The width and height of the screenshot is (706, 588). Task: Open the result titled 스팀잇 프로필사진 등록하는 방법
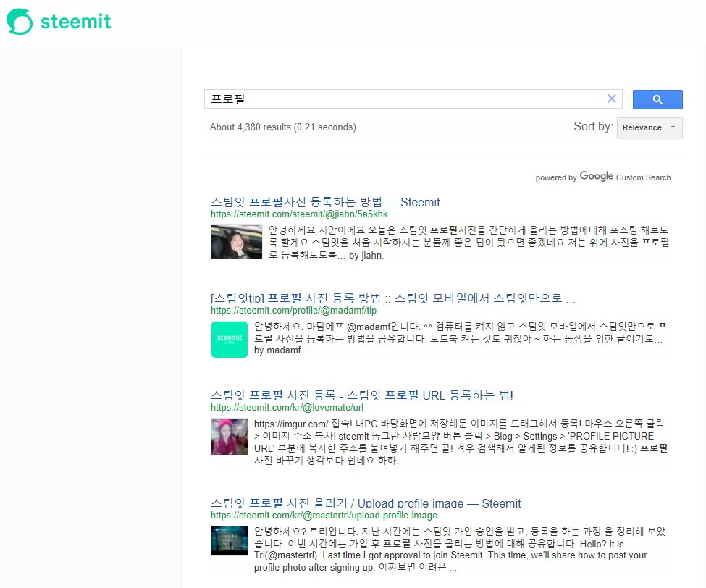[x=325, y=202]
